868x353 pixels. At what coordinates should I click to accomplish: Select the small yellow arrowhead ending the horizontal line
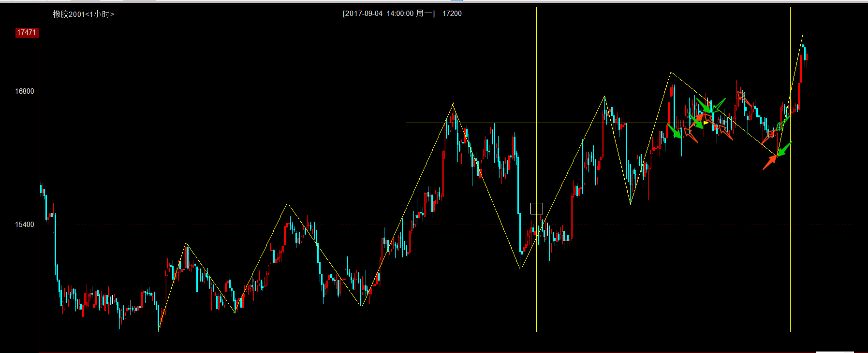click(x=706, y=123)
